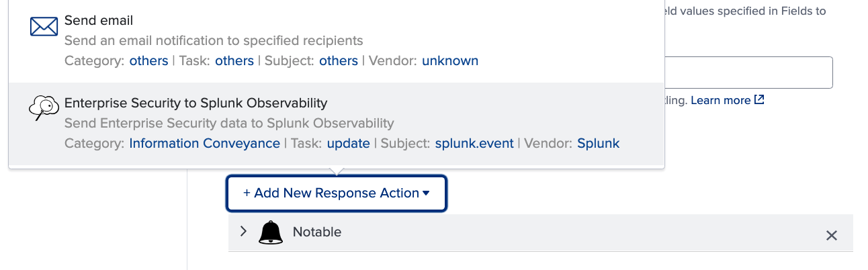Click the update task link
This screenshot has height=270, width=868.
[349, 143]
